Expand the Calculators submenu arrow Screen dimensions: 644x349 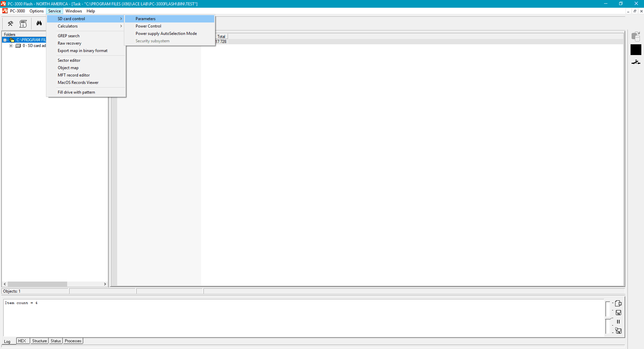point(121,26)
